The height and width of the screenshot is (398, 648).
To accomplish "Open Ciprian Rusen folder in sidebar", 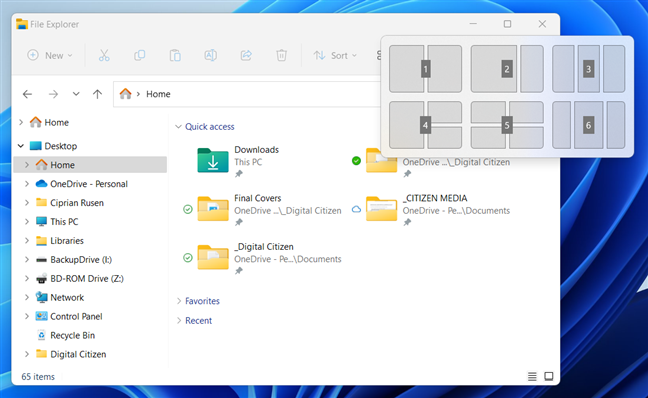I will coord(76,203).
